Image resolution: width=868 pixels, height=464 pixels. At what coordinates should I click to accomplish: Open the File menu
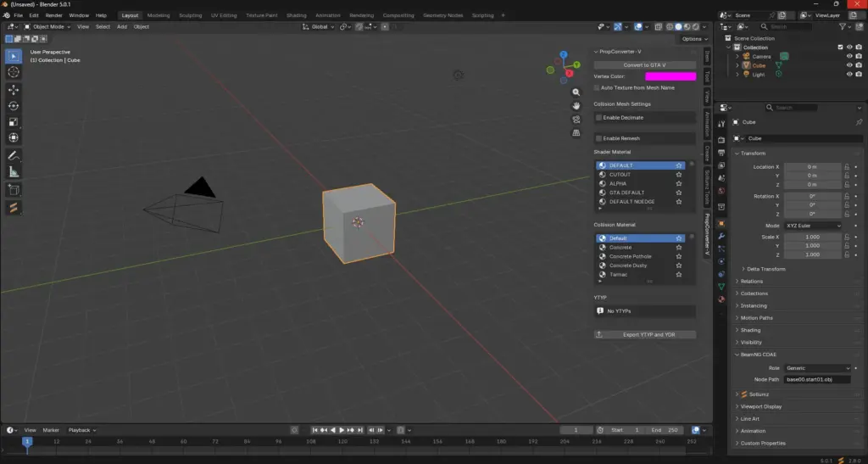(x=19, y=15)
